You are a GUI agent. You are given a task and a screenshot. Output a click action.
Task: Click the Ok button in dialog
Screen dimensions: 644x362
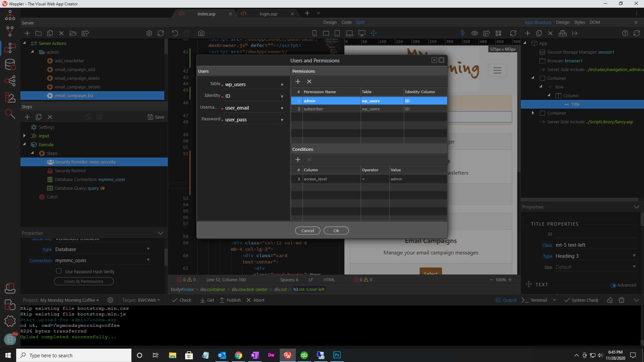336,231
